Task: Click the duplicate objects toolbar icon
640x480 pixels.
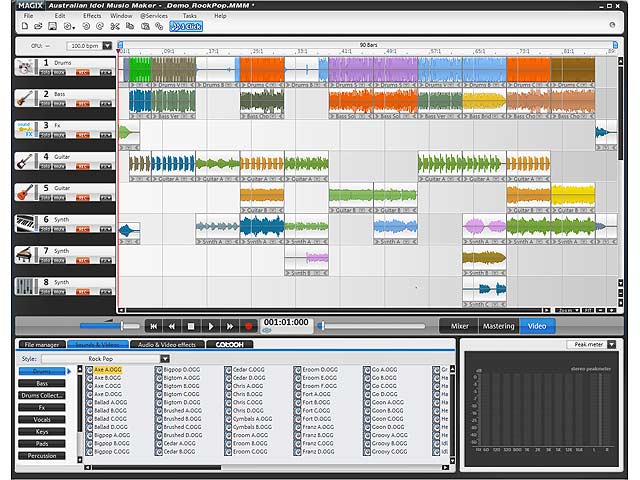Action: (159, 26)
